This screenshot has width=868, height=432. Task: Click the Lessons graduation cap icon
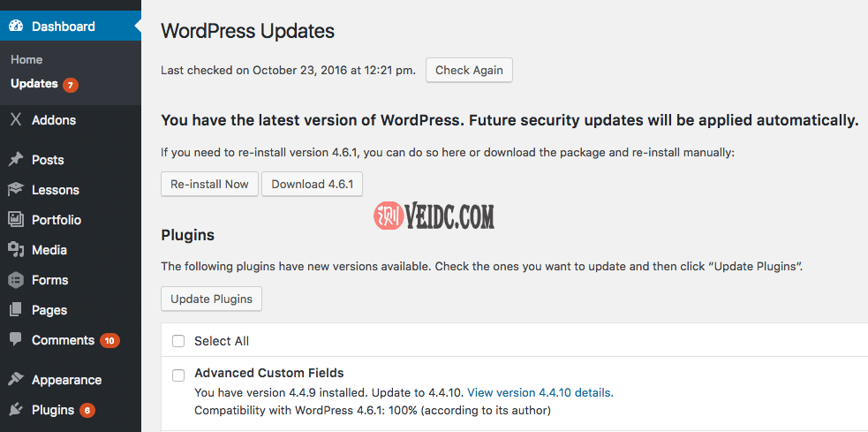pos(16,190)
